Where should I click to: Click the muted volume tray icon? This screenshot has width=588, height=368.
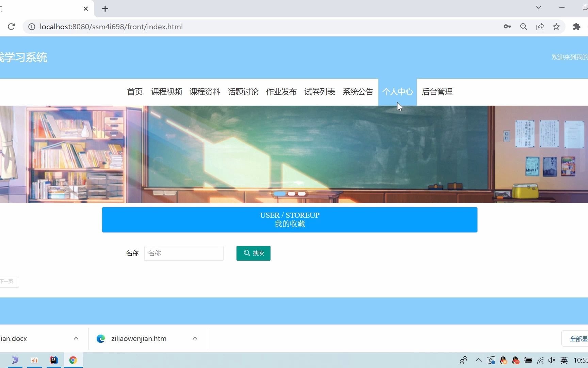tap(552, 360)
